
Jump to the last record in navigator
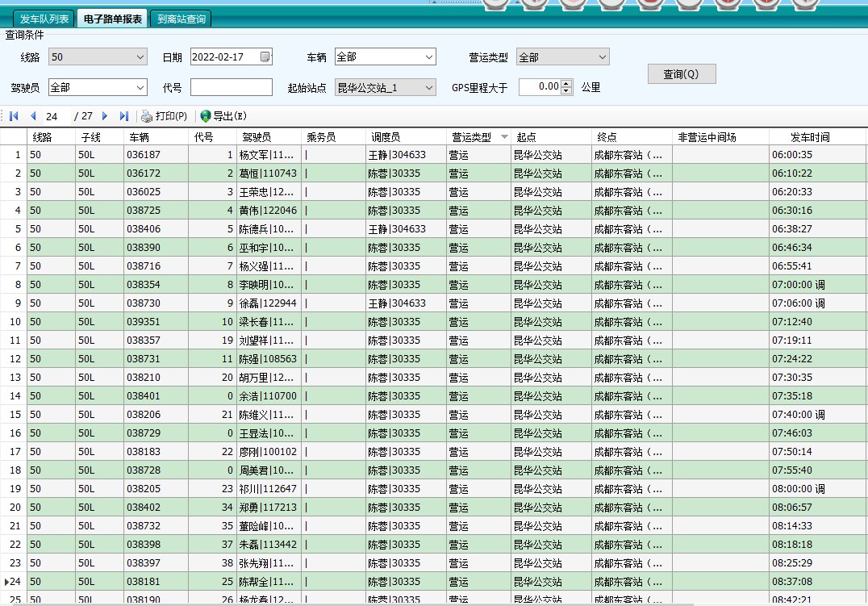tap(123, 116)
